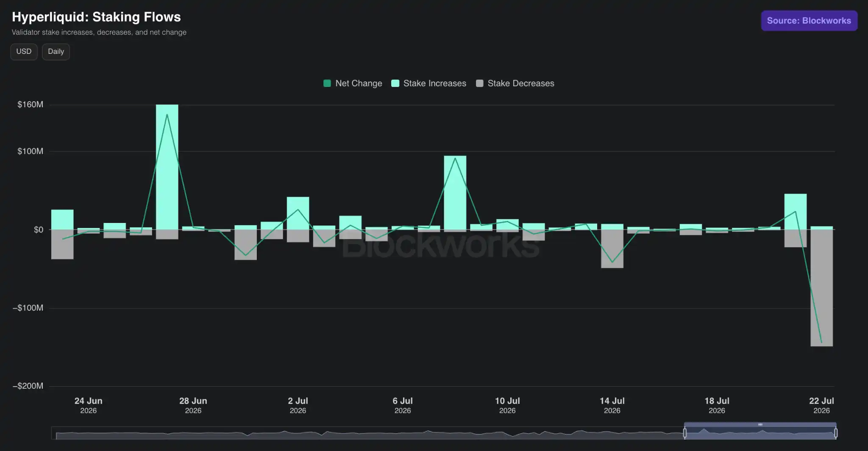
Task: Click the 2 Jul stake increase bar
Action: click(x=298, y=213)
